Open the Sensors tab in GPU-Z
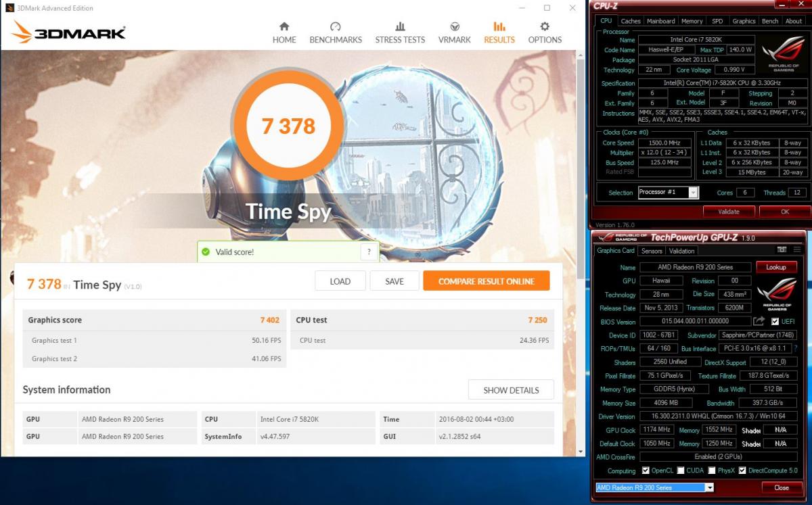 coord(652,251)
